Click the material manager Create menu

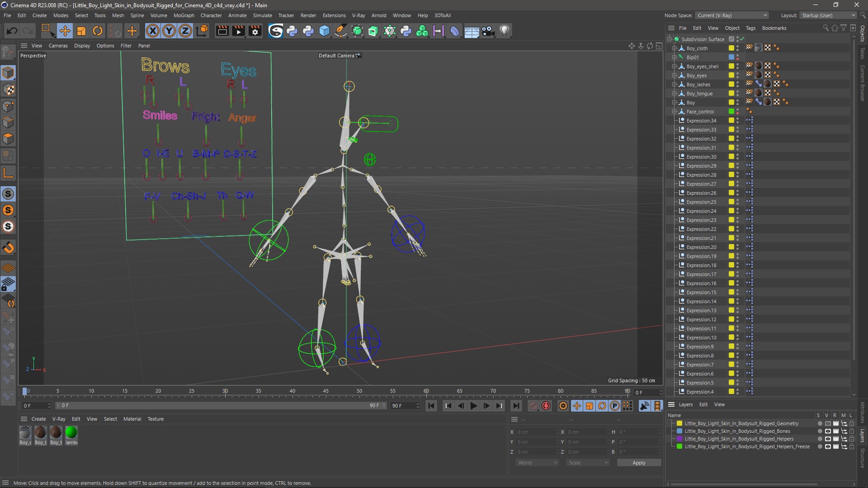38,419
